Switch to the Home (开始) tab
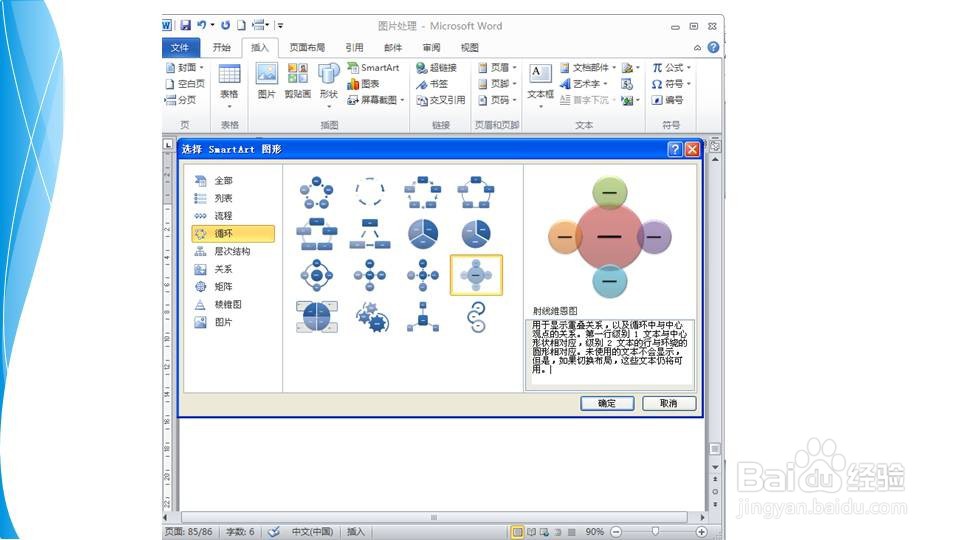The image size is (960, 540). [222, 47]
